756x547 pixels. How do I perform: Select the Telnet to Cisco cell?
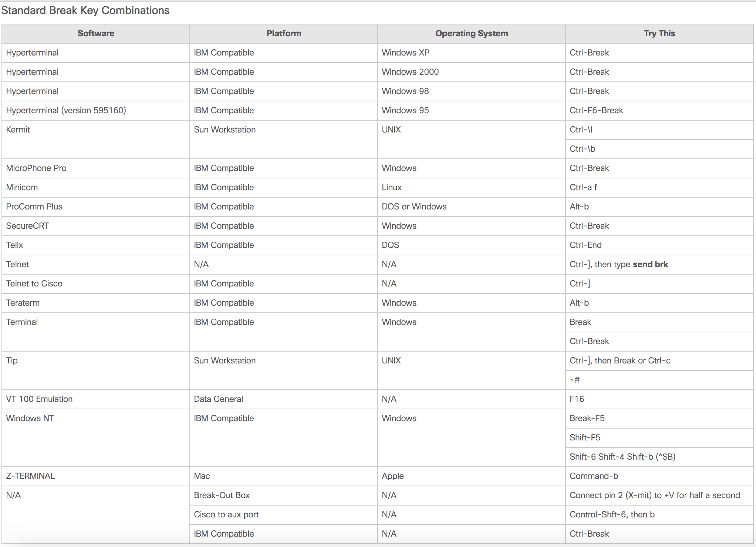point(34,283)
